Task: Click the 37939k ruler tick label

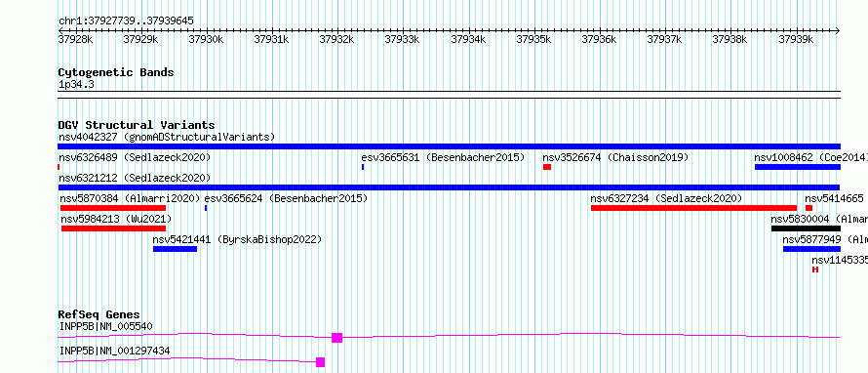Action: click(x=796, y=39)
